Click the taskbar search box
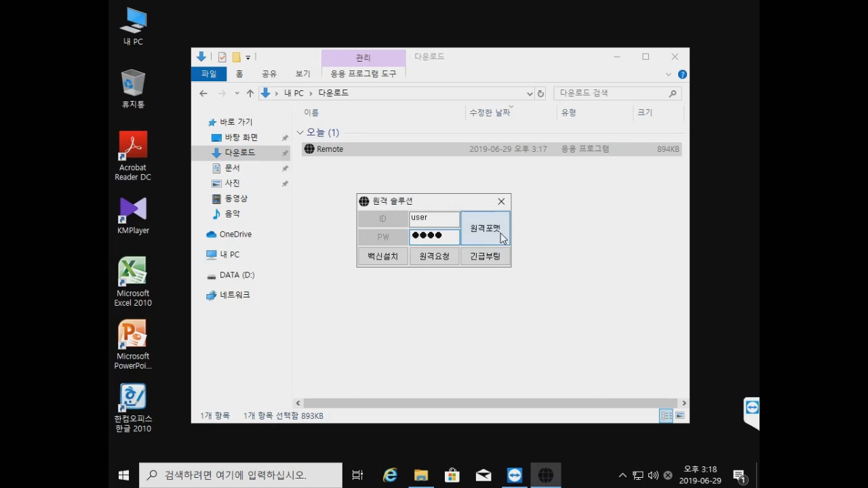868x488 pixels. (241, 475)
